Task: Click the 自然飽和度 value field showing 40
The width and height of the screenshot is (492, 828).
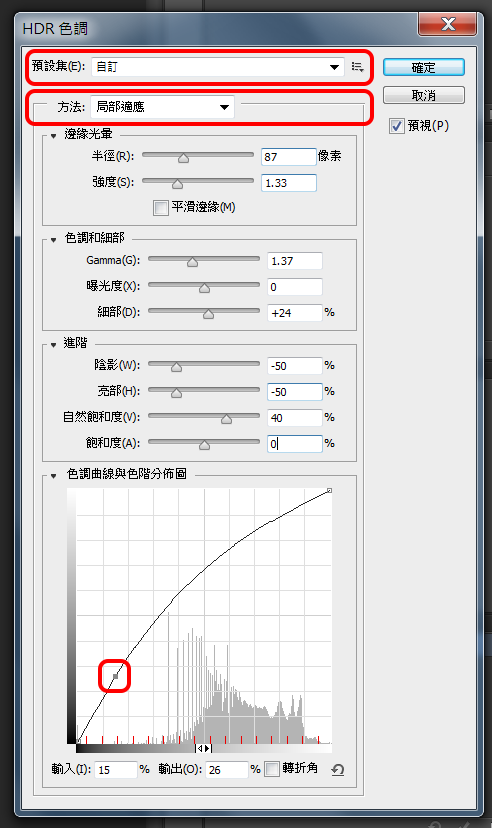Action: click(295, 418)
